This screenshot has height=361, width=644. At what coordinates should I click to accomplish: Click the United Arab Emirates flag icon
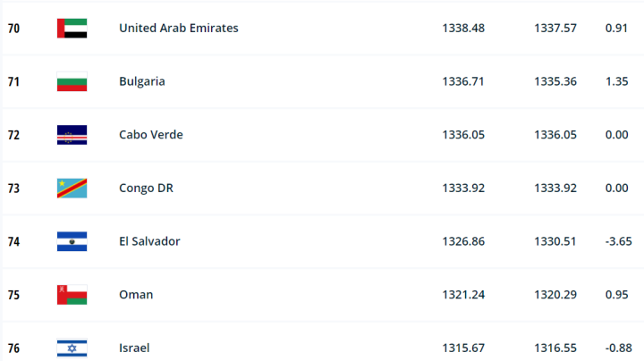click(72, 28)
